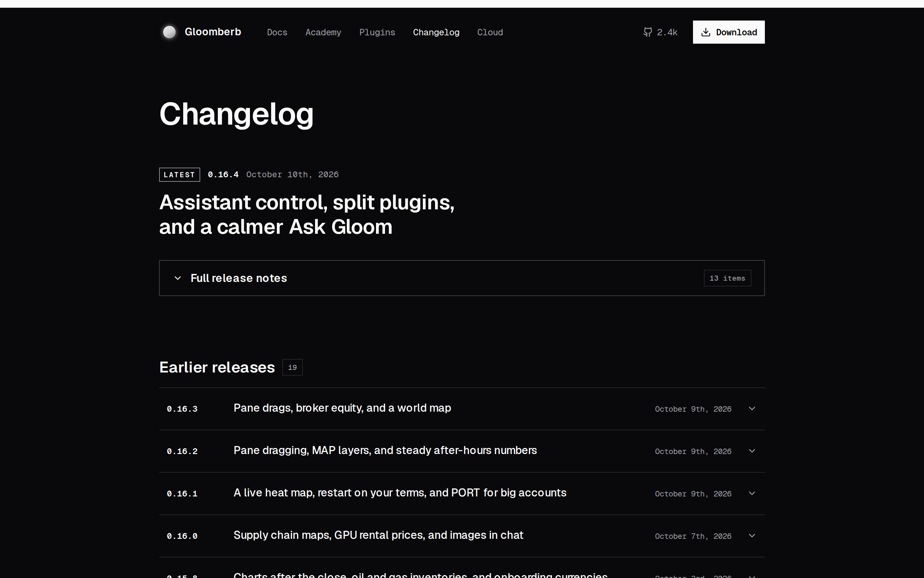Screen dimensions: 924x578
Task: Click version label 0.16.2
Action: 182,451
